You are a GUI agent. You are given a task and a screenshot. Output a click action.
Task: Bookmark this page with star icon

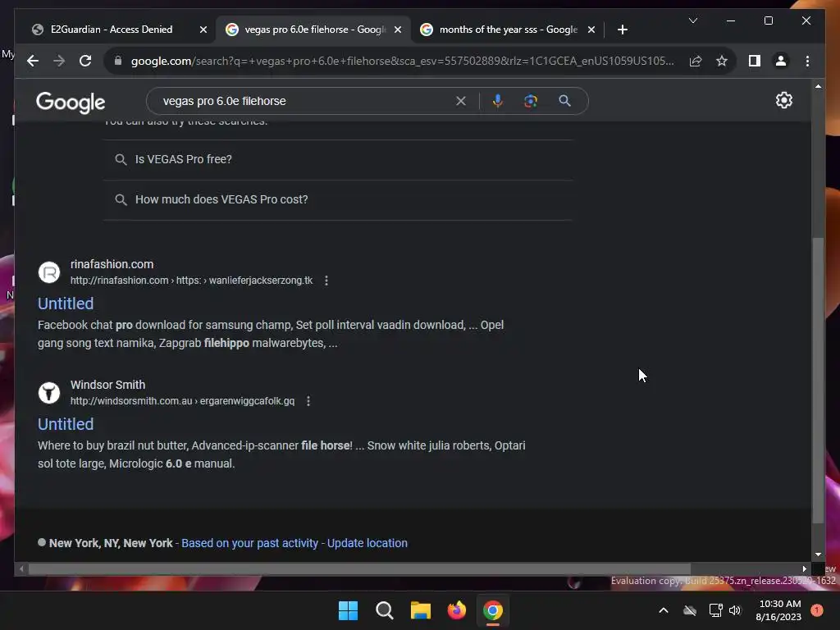click(x=722, y=61)
